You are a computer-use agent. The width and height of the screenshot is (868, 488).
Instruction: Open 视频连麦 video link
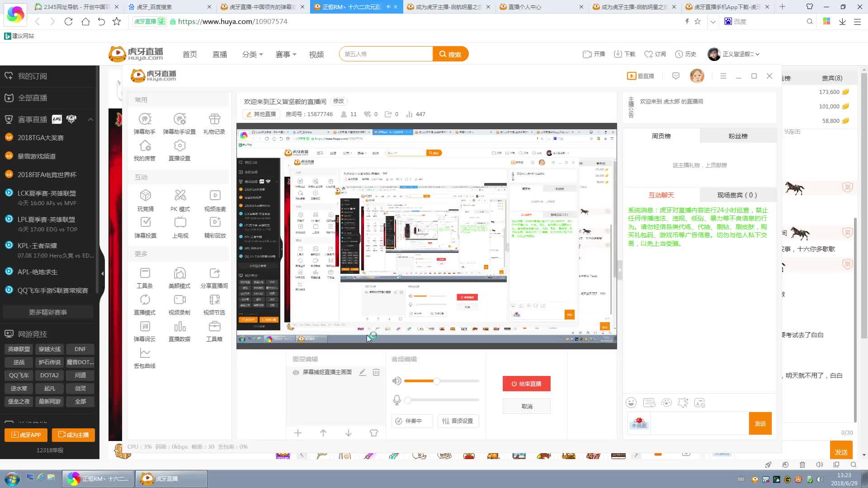point(215,200)
